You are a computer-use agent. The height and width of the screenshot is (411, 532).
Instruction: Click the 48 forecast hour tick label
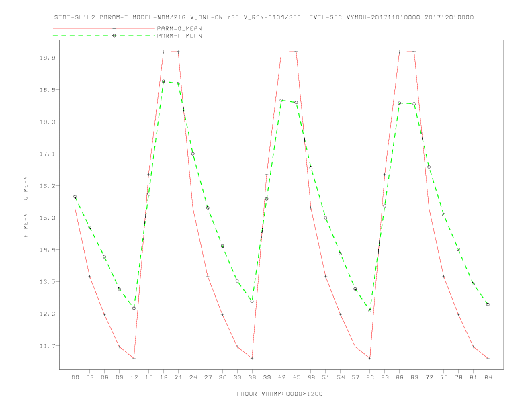point(311,377)
